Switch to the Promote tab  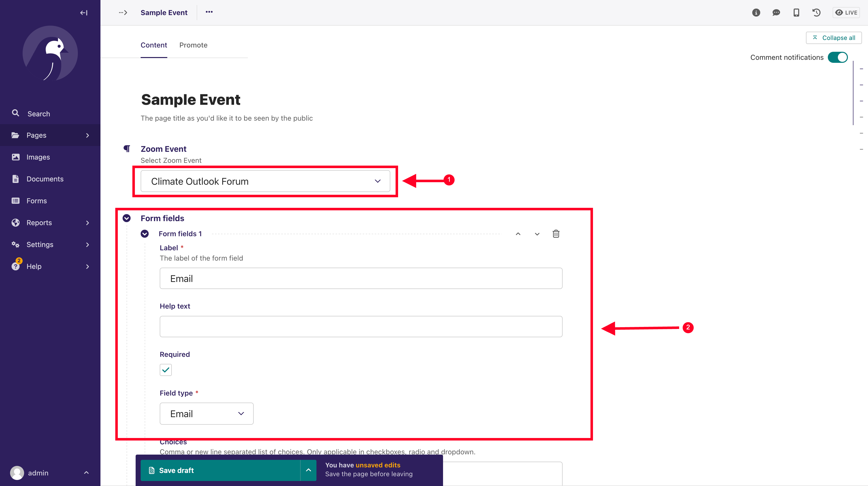coord(193,45)
